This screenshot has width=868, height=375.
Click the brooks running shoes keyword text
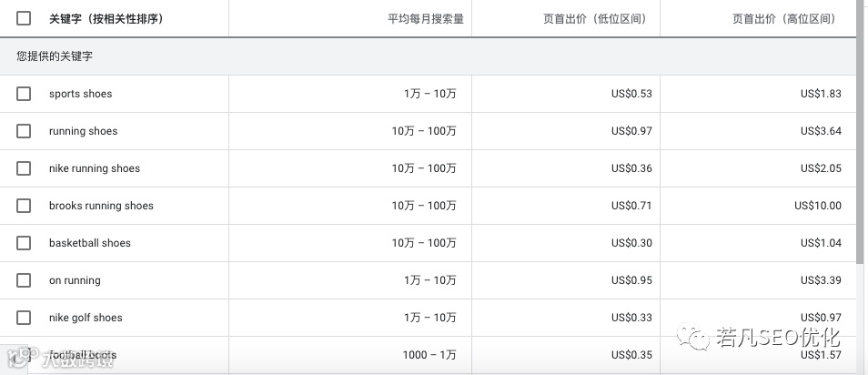click(x=101, y=206)
